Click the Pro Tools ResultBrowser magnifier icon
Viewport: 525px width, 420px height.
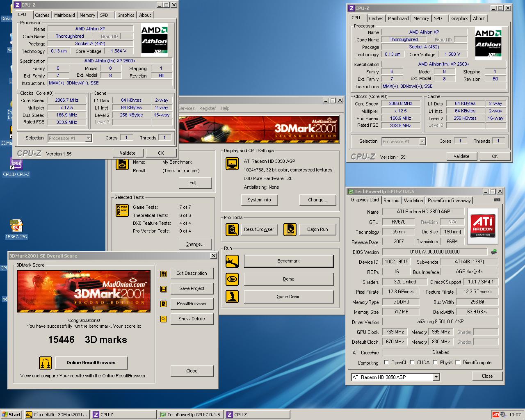coord(232,229)
